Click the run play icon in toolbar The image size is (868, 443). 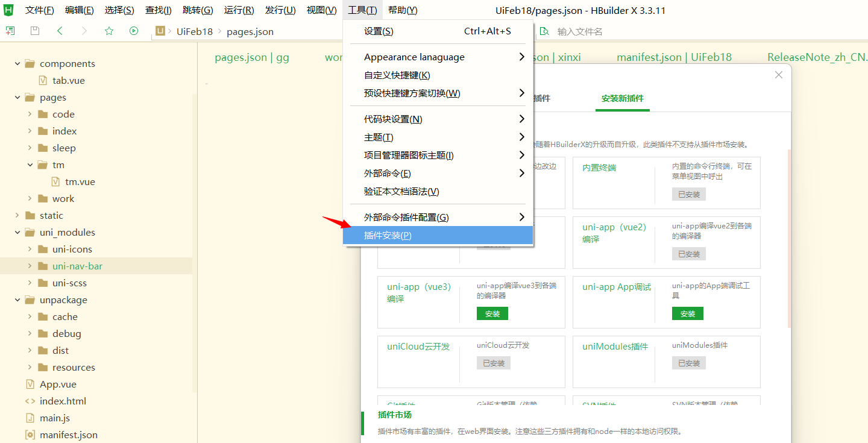pyautogui.click(x=134, y=31)
